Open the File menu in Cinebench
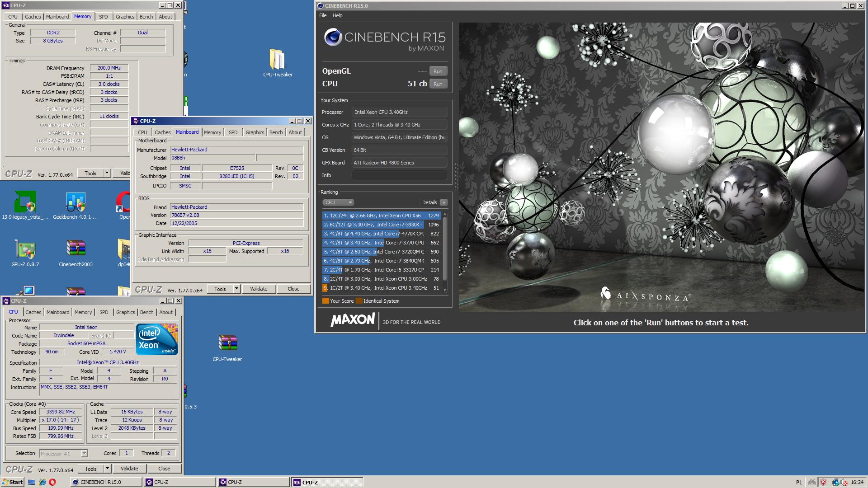The width and height of the screenshot is (868, 488). click(x=323, y=15)
